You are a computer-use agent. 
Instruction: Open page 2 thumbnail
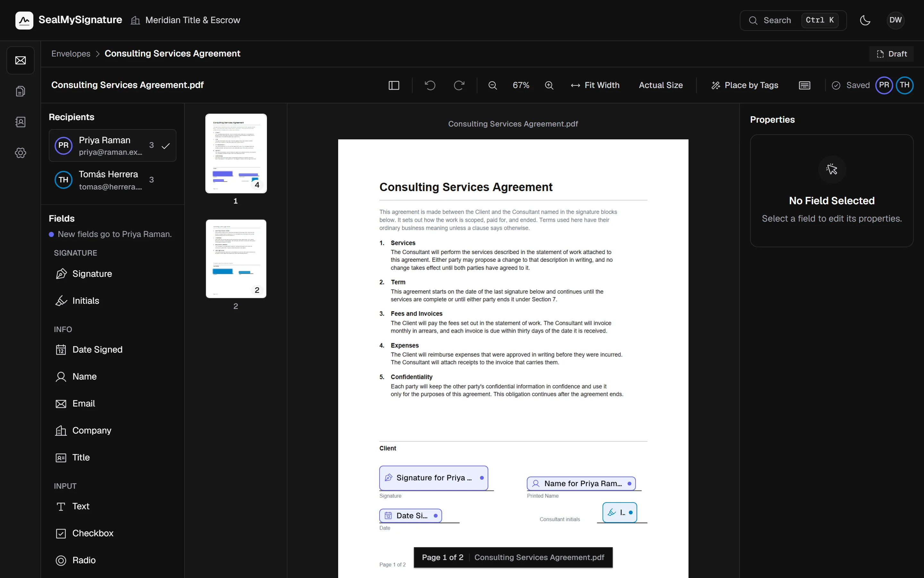236,259
